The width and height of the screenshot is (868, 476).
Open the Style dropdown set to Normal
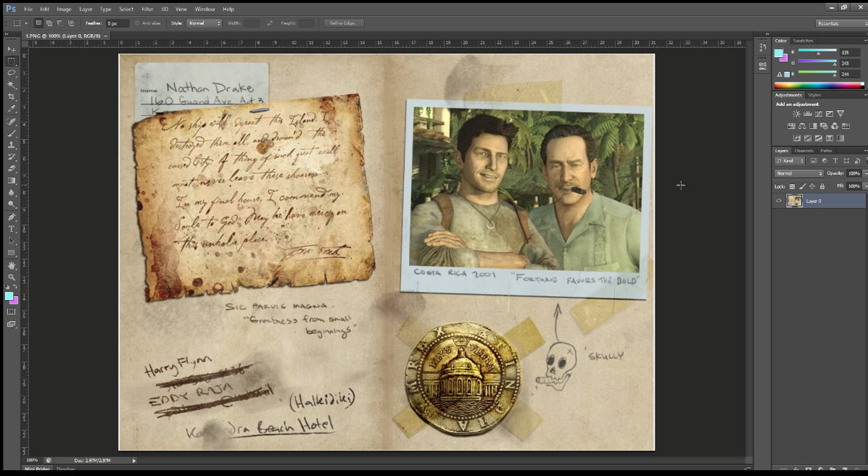point(204,23)
